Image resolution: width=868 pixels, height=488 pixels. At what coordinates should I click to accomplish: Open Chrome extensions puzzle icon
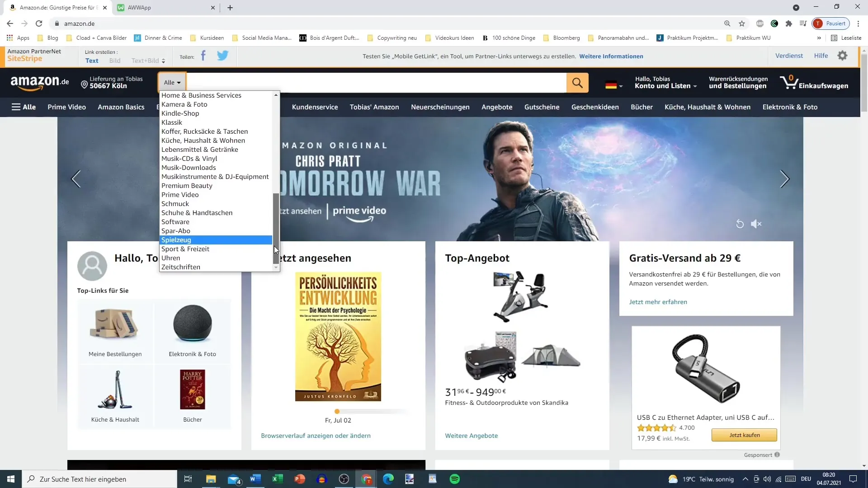pos(789,23)
